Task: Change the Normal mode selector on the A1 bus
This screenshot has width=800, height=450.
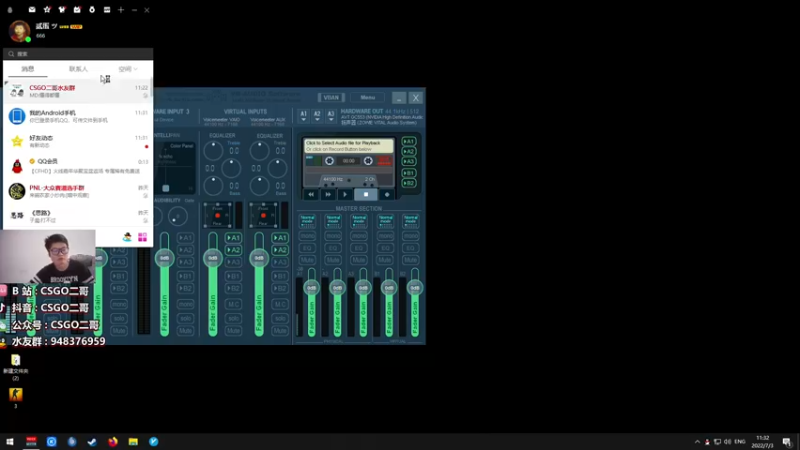Action: [x=307, y=220]
